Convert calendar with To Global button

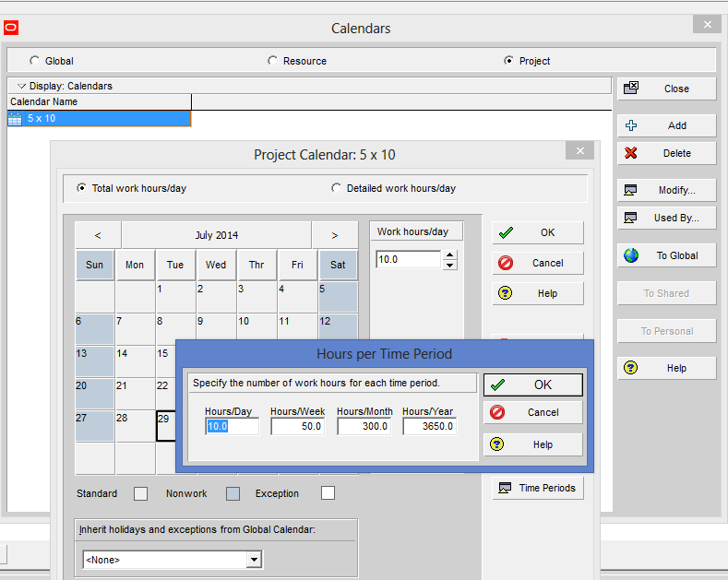coord(666,255)
